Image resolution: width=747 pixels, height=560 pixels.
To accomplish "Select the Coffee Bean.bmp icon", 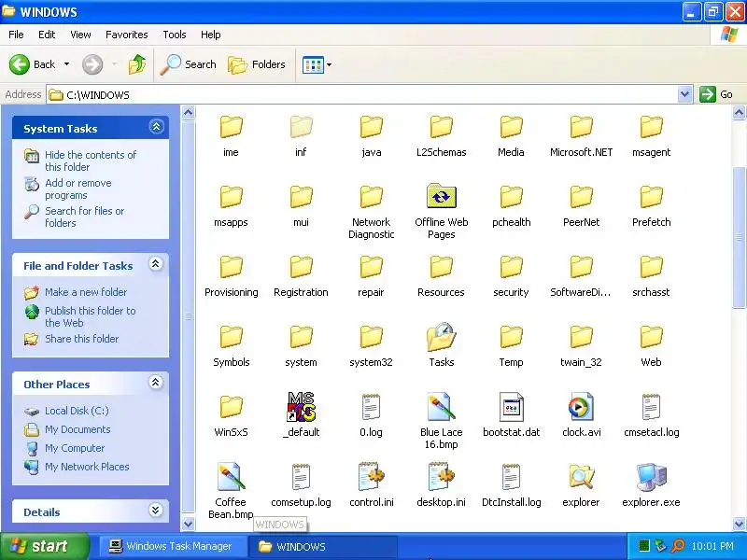I will tap(231, 477).
